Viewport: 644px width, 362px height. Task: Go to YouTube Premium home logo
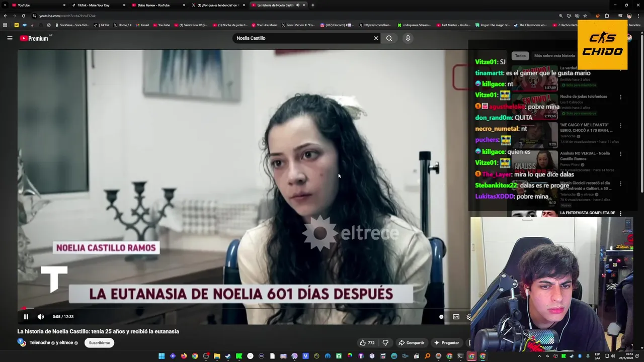pyautogui.click(x=34, y=38)
